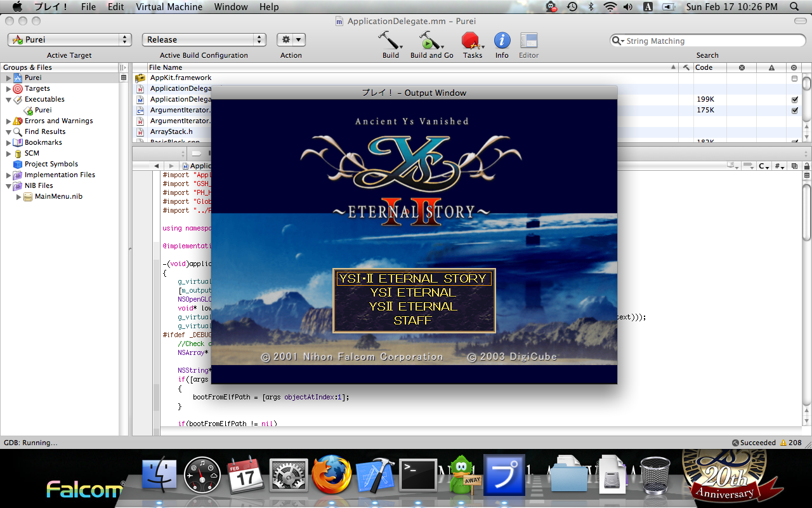Select STAFF in the game menu
Screen dimensions: 812x508
tap(412, 321)
